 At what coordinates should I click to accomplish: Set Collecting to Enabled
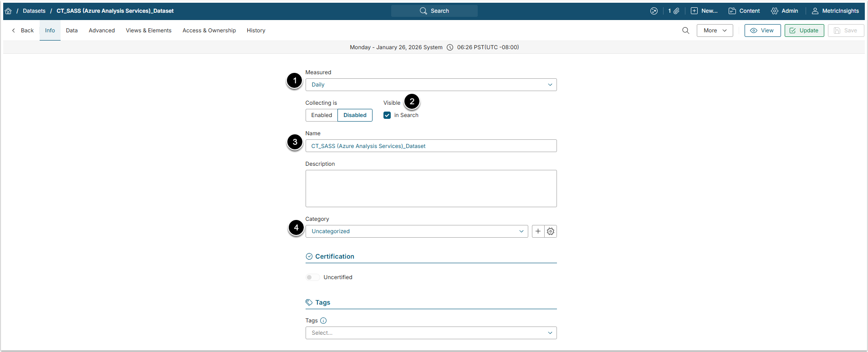(322, 115)
